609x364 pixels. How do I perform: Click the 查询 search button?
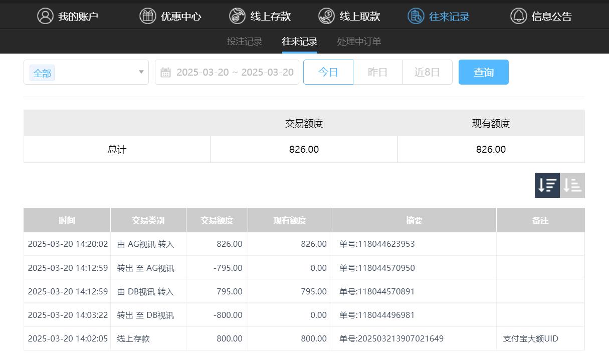click(x=483, y=72)
